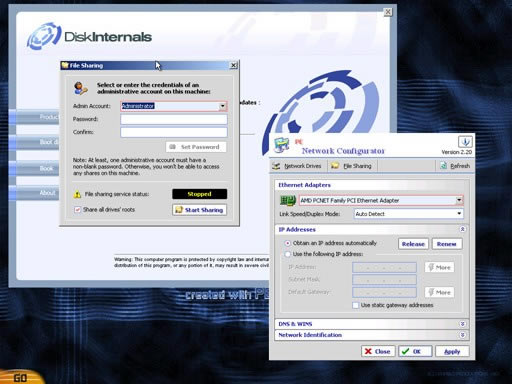Click the Release button
Screen dimensions: 512x384
pos(413,244)
